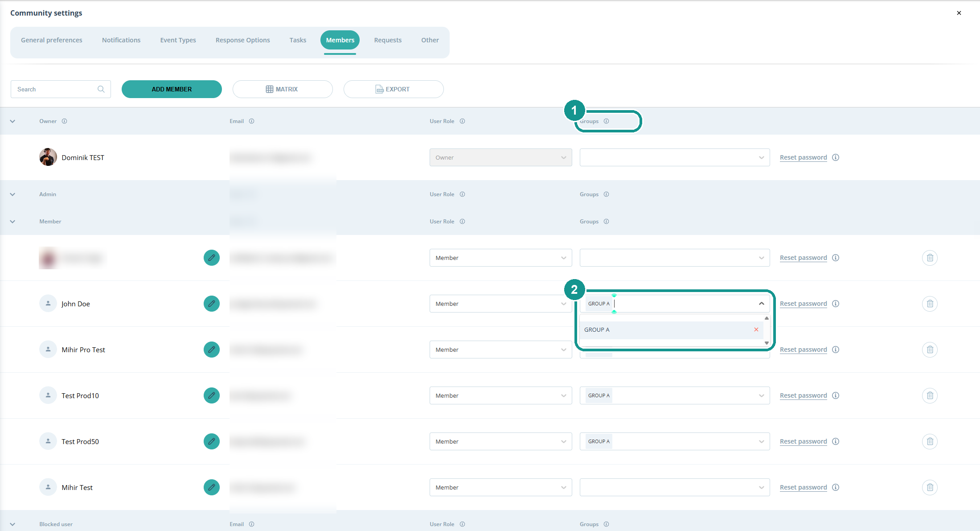Open User Role dropdown for Mihir Pro Test
Image resolution: width=980 pixels, height=531 pixels.
(x=500, y=350)
